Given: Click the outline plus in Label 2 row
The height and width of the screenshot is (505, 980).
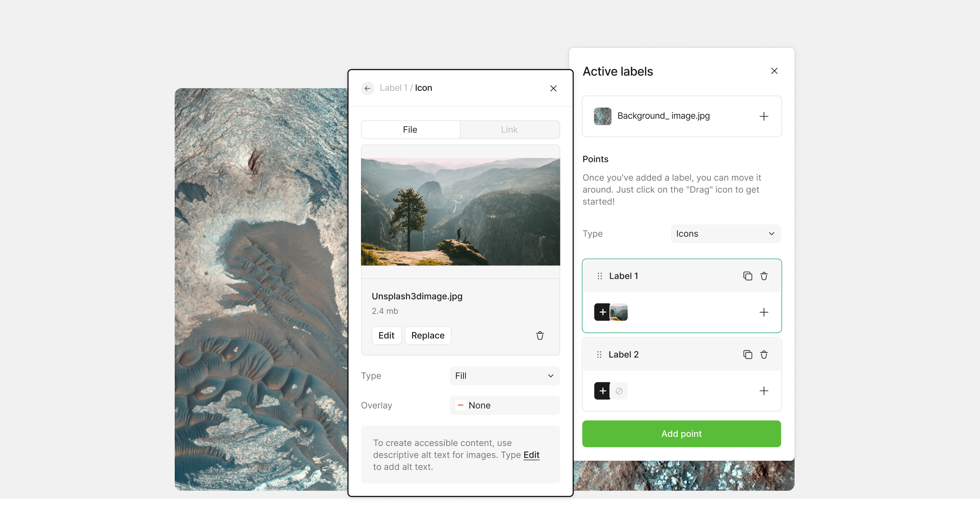Looking at the screenshot, I should pyautogui.click(x=764, y=391).
